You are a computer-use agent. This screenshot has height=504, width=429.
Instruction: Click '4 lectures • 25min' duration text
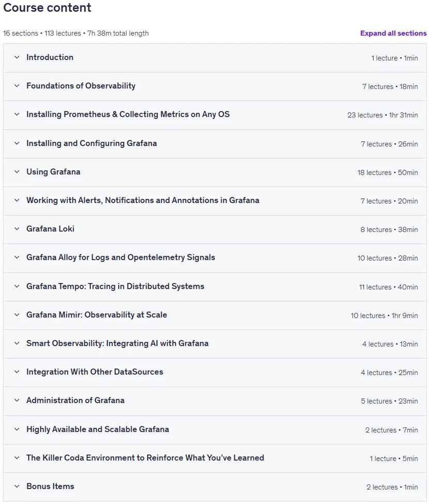pos(390,373)
